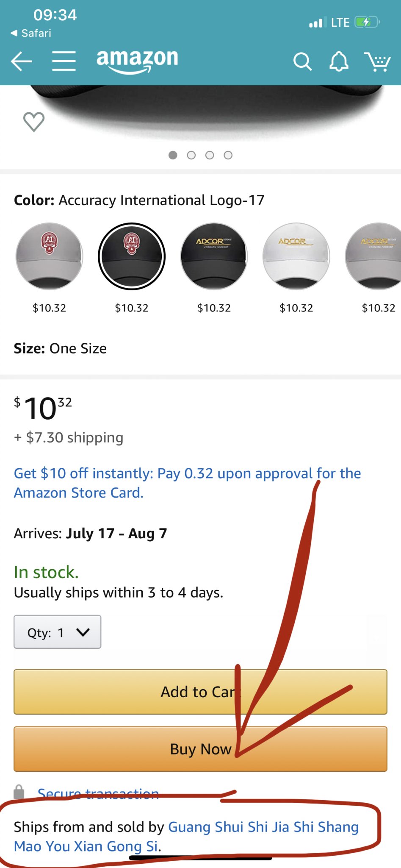The width and height of the screenshot is (401, 868).
Task: Choose the black ADCOR cap swatch
Action: [x=214, y=256]
